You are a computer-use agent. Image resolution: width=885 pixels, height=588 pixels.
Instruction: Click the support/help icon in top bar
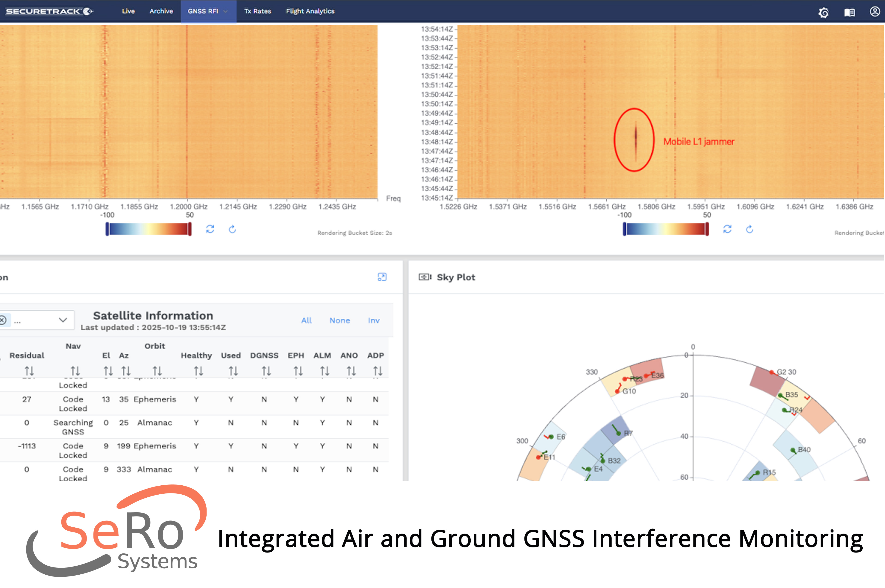pos(823,12)
